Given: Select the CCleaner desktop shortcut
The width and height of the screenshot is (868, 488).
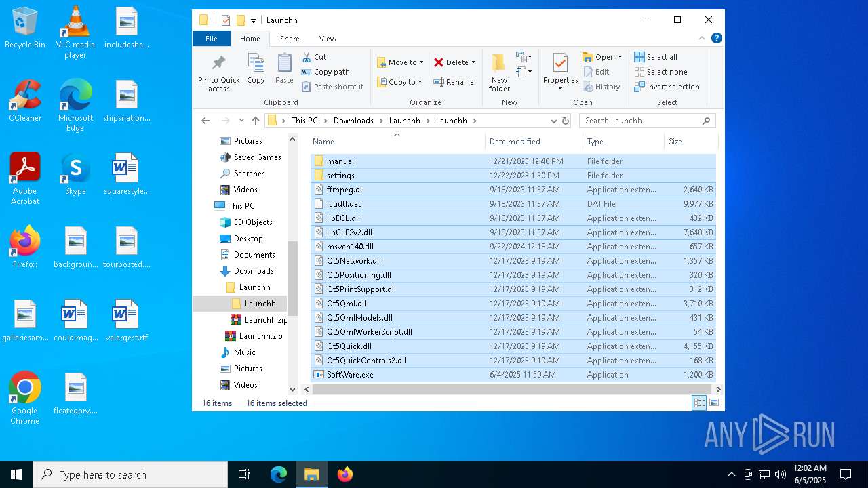Looking at the screenshot, I should pyautogui.click(x=25, y=101).
